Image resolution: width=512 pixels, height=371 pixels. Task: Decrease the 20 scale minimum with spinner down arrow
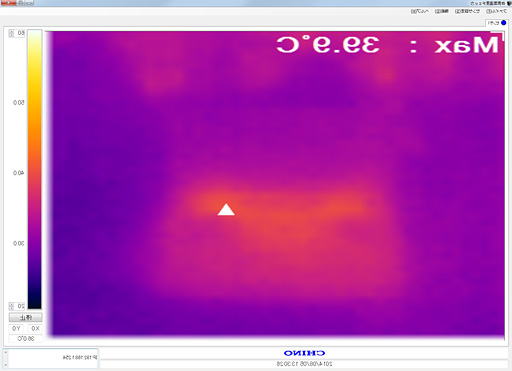tap(11, 308)
